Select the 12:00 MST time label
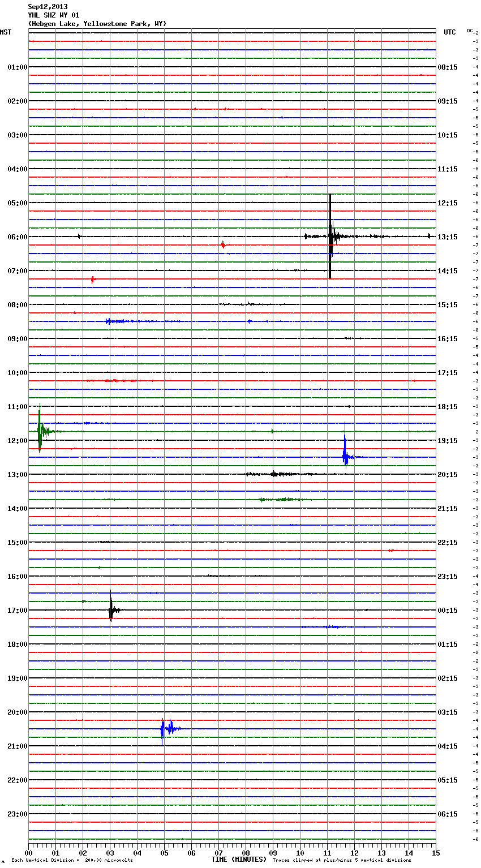Viewport: 481px width, 868px height. coord(18,441)
